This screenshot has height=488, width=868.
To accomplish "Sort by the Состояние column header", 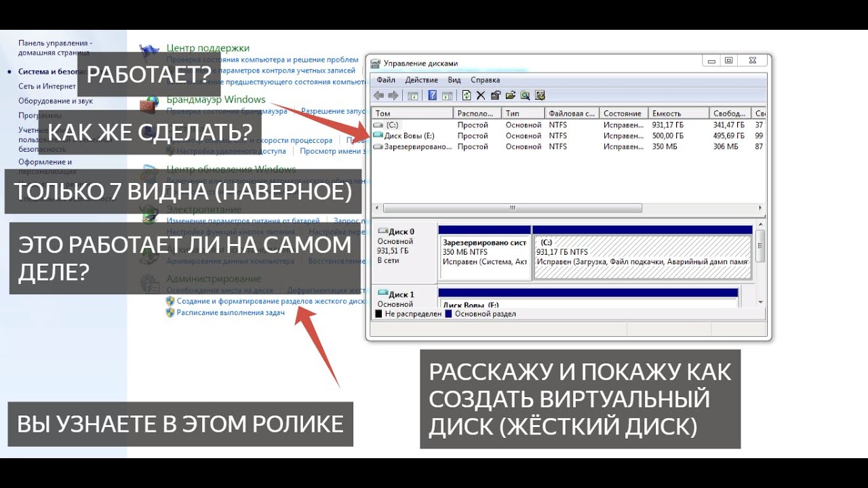I will click(624, 113).
